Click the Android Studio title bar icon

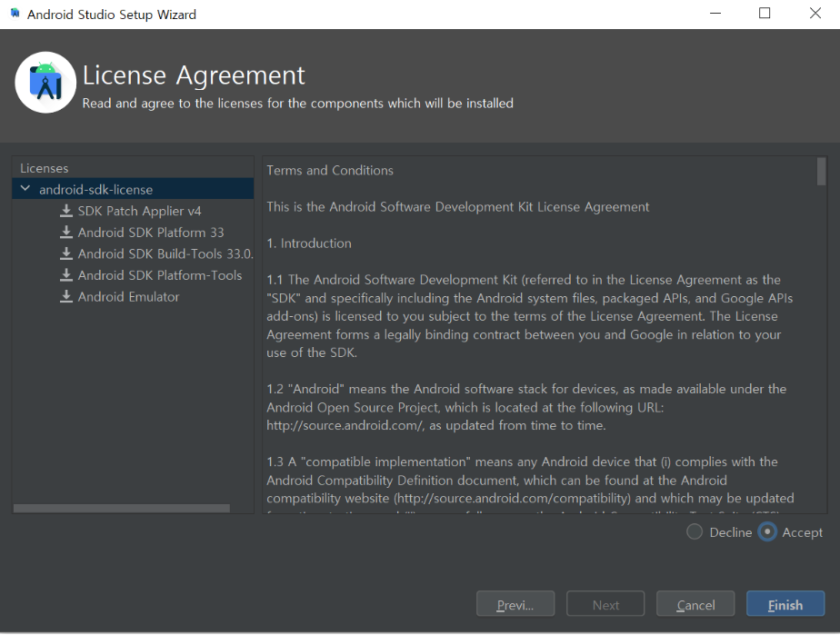click(x=15, y=13)
